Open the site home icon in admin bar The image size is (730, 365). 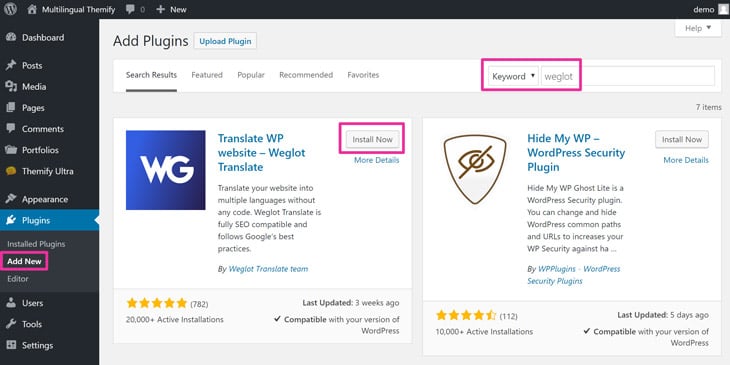click(x=32, y=9)
